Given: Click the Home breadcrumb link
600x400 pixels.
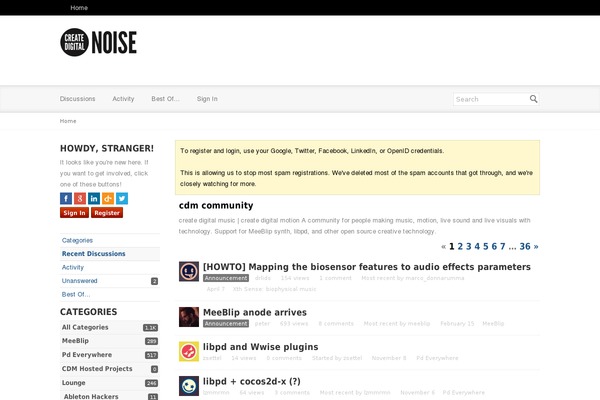Looking at the screenshot, I should click(x=68, y=121).
